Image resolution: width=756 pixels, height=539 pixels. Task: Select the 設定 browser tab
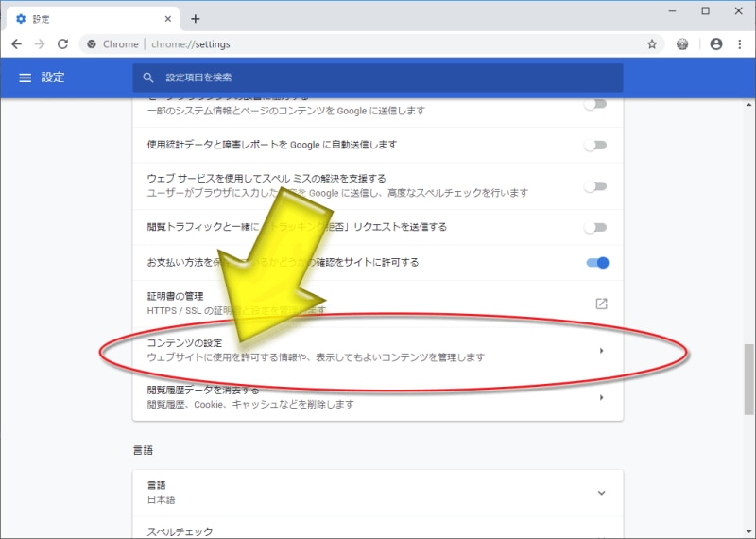pos(92,19)
